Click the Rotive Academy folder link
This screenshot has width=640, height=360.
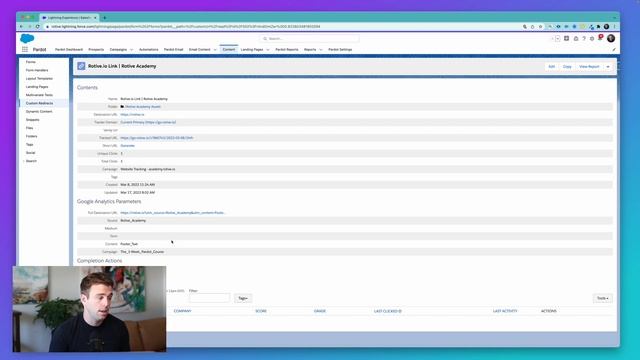143,107
